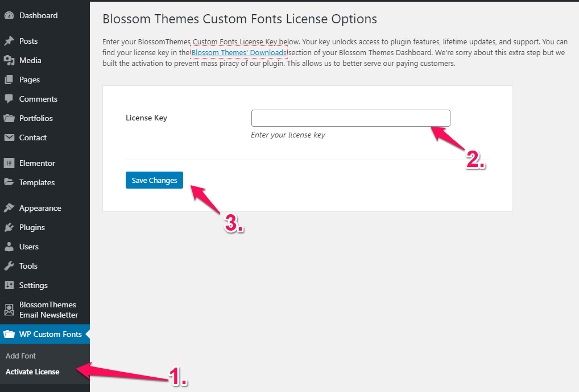579x392 pixels.
Task: Click the Media library icon
Action: (9, 60)
